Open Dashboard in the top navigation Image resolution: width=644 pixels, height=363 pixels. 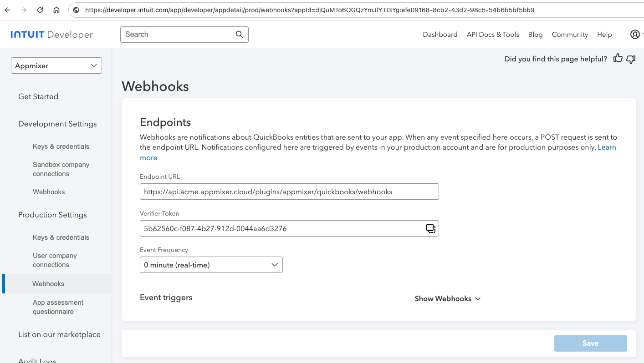(440, 35)
